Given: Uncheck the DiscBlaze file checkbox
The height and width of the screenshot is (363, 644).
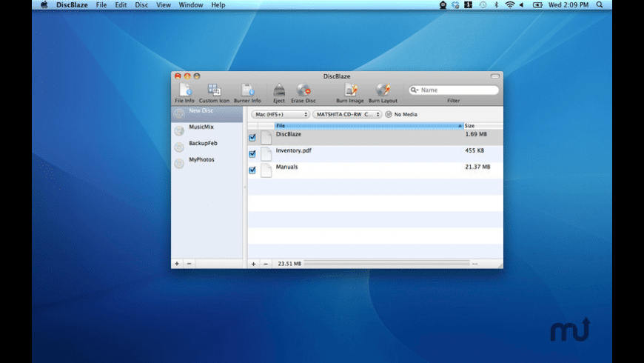Looking at the screenshot, I should (252, 137).
